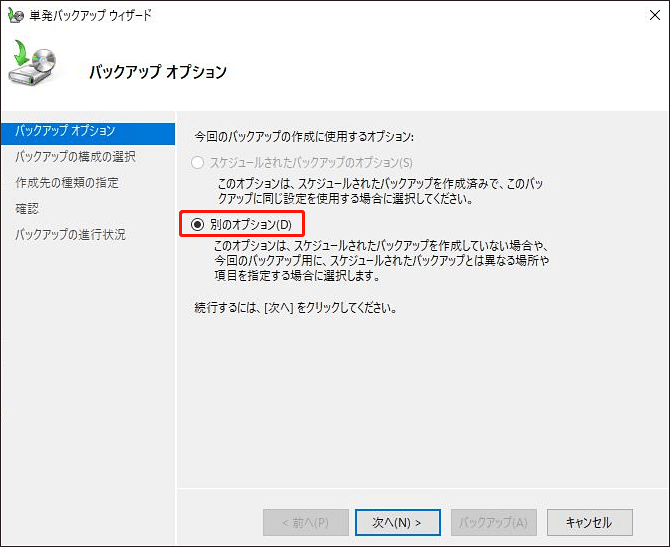
Task: Click the disabled < 前へ(P) button
Action: 306,522
